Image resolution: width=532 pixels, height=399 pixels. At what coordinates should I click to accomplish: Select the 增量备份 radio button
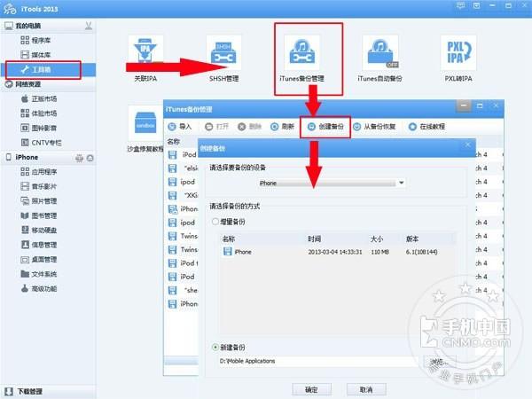point(215,222)
